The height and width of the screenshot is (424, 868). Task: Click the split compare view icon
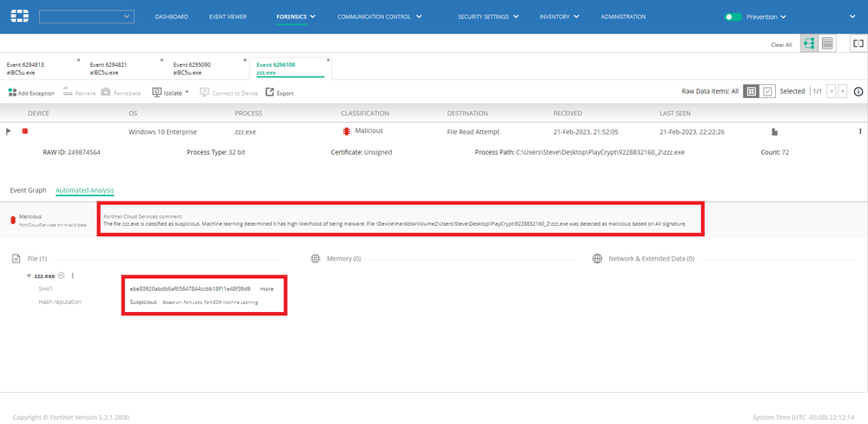tap(858, 43)
